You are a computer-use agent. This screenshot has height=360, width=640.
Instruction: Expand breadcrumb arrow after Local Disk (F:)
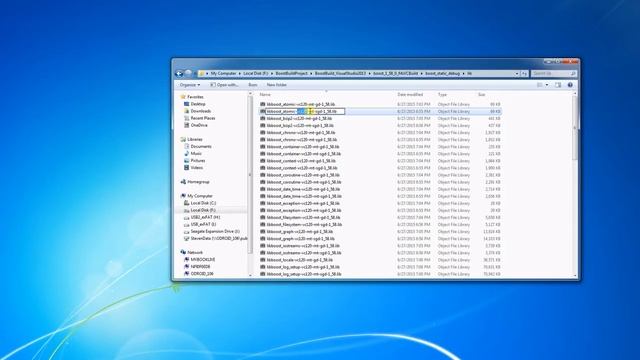pyautogui.click(x=272, y=73)
